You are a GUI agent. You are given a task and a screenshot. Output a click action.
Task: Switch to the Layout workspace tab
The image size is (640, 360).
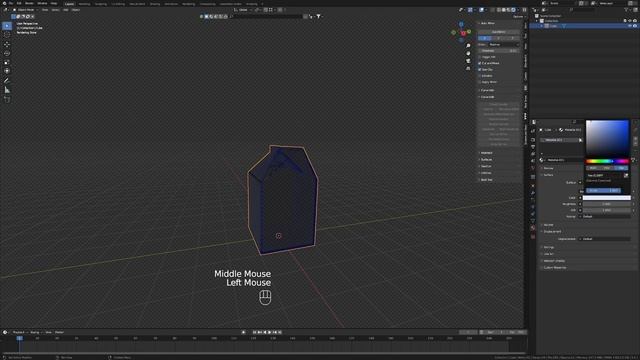tap(69, 4)
